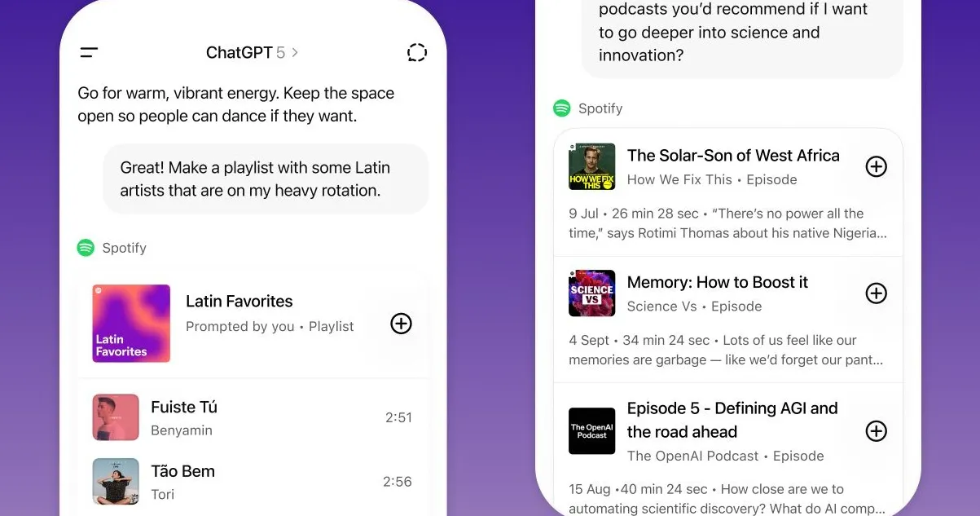Viewport: 980px width, 516px height.
Task: Open Science Vs podcast artwork
Action: point(591,293)
